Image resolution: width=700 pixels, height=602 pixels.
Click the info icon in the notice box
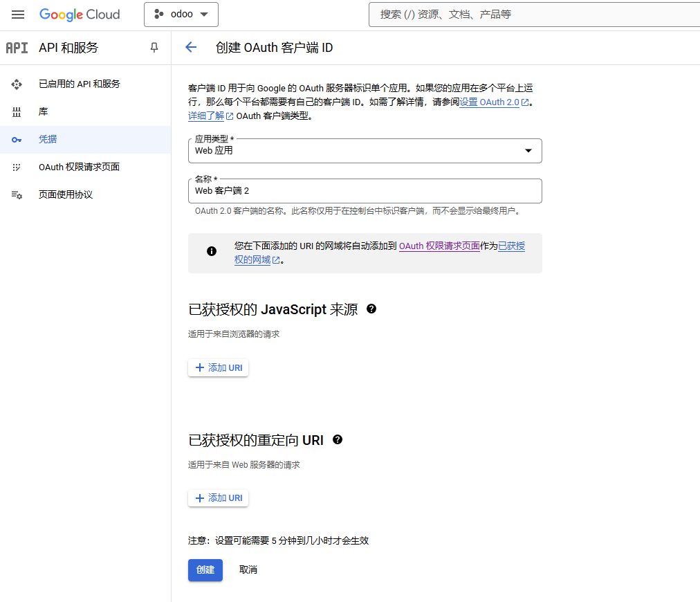click(x=212, y=251)
